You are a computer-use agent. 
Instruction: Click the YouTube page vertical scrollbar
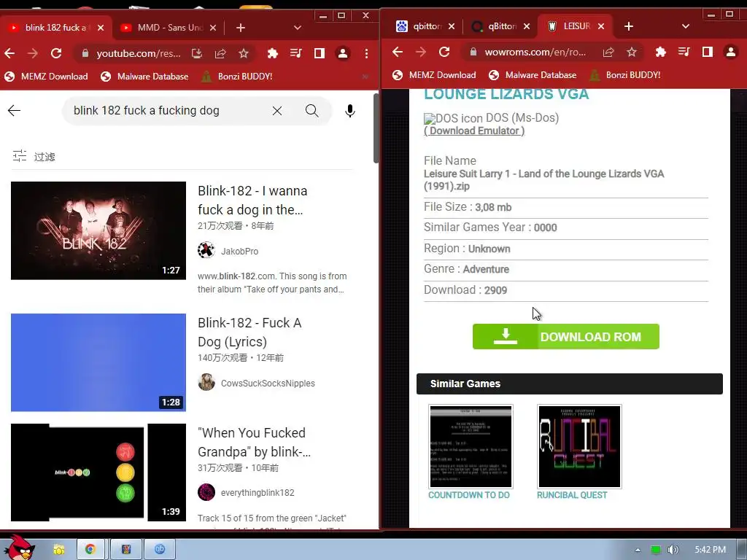376,128
